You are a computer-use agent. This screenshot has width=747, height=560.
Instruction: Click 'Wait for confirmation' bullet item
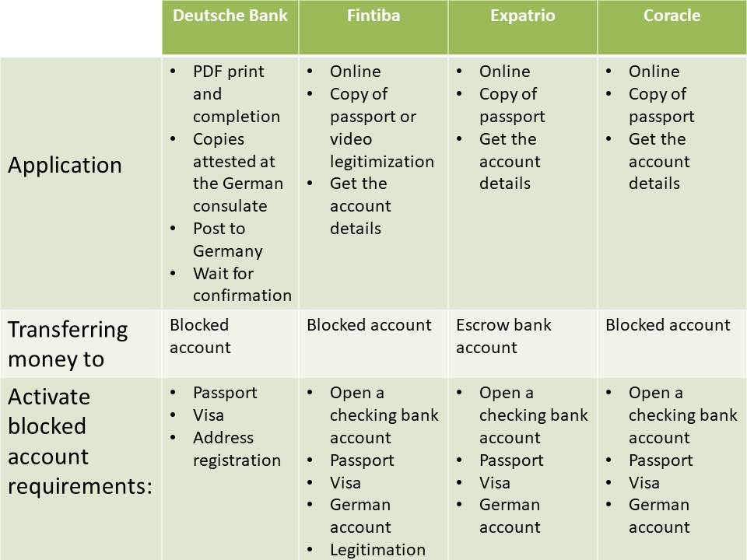tap(242, 285)
